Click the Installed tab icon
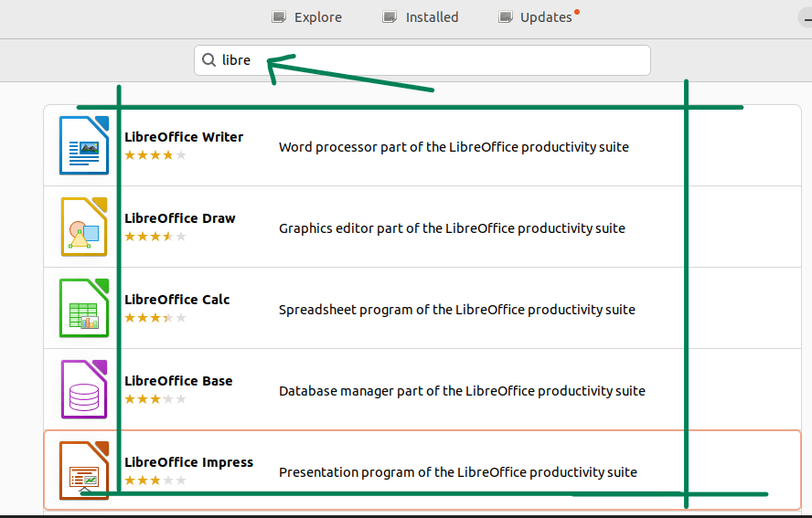This screenshot has width=812, height=518. (x=390, y=17)
